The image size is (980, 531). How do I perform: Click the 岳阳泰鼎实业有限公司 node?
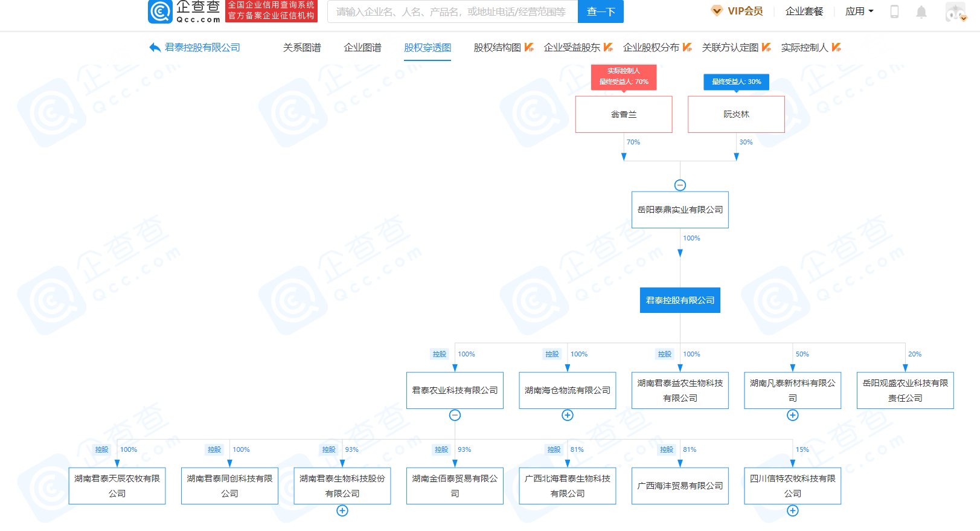pos(680,210)
